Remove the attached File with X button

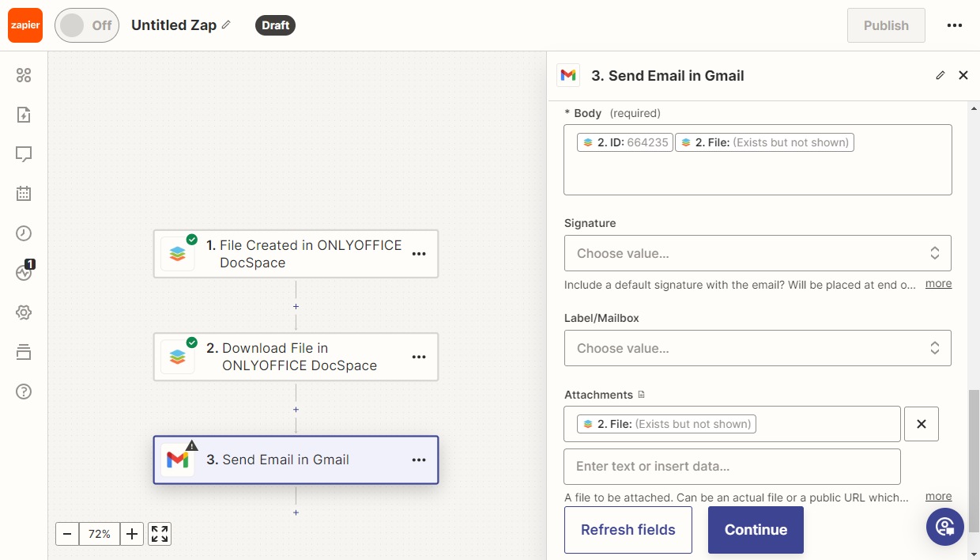(x=921, y=424)
